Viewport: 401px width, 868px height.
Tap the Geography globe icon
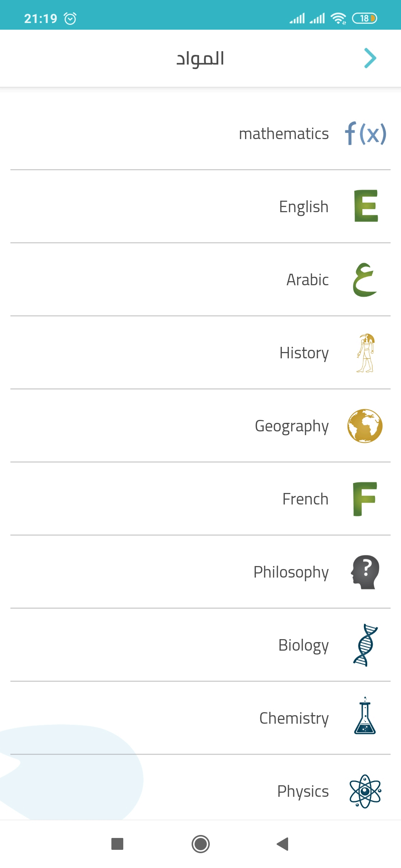[365, 426]
